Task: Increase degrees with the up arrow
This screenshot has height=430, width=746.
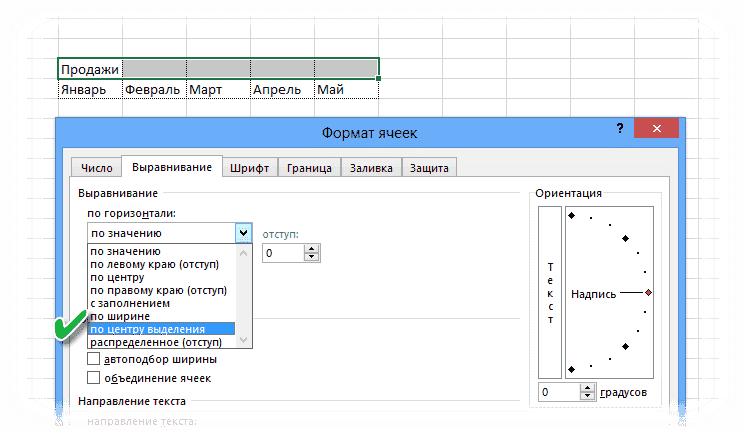Action: click(x=588, y=388)
